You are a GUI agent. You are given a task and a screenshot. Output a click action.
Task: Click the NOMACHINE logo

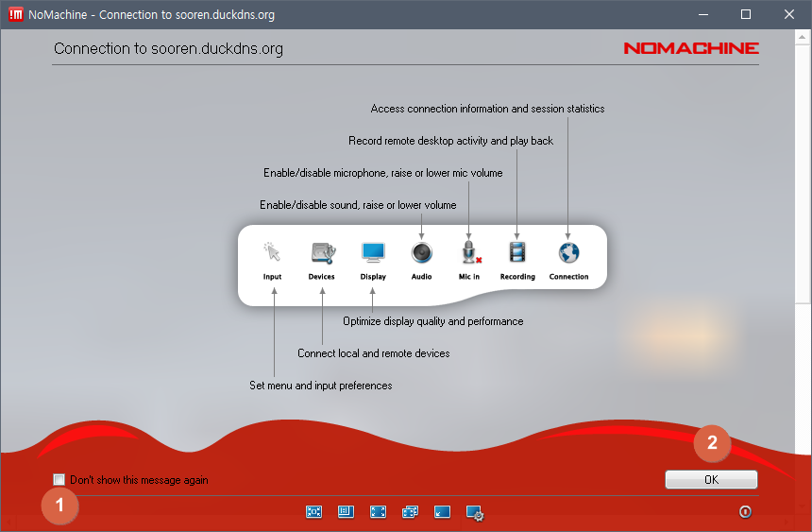pos(691,48)
